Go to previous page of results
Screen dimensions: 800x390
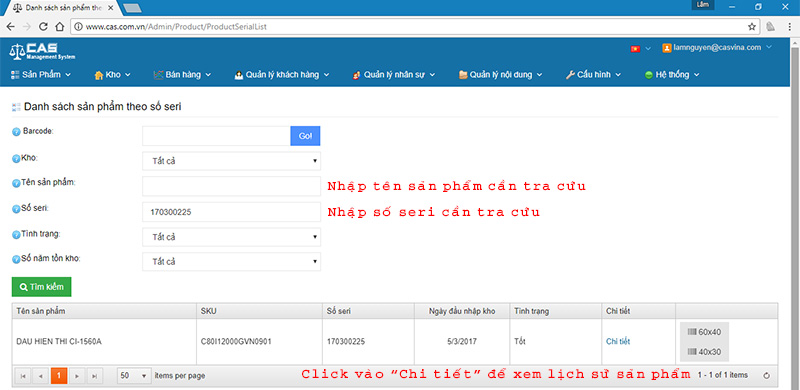pyautogui.click(x=41, y=376)
